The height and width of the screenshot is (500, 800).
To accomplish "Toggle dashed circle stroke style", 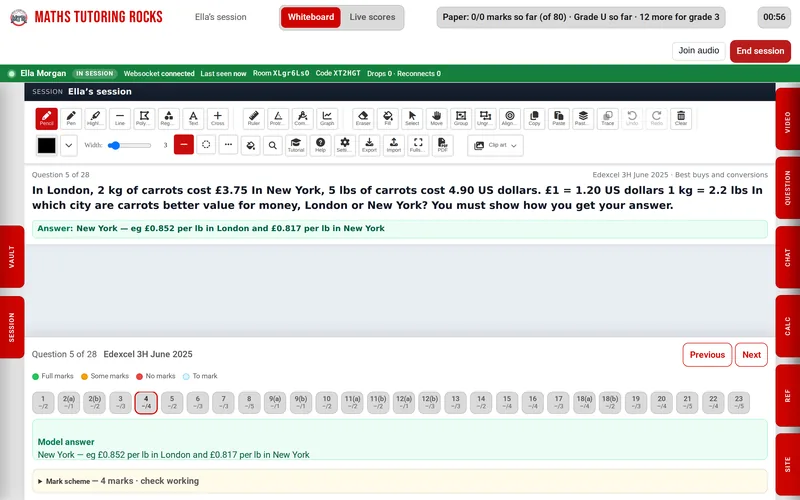I will [206, 145].
